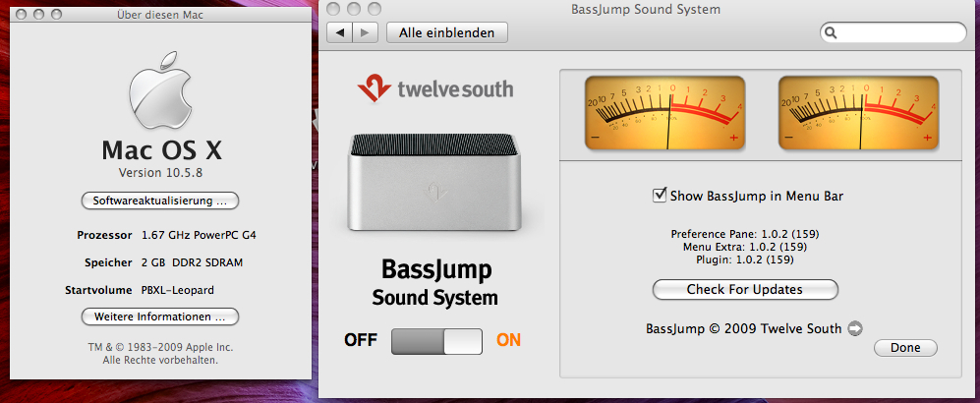Click the Mac OS X heading text
This screenshot has width=980, height=403.
[x=160, y=150]
